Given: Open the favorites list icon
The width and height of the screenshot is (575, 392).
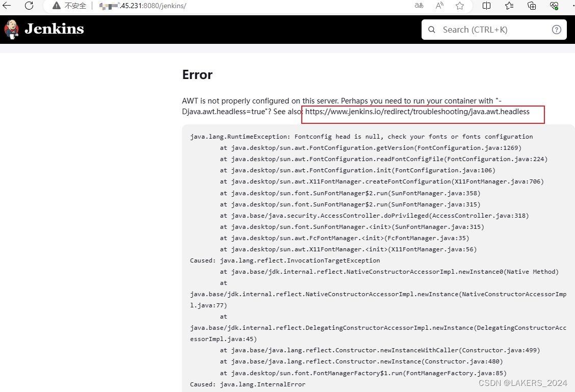Looking at the screenshot, I should (x=509, y=6).
